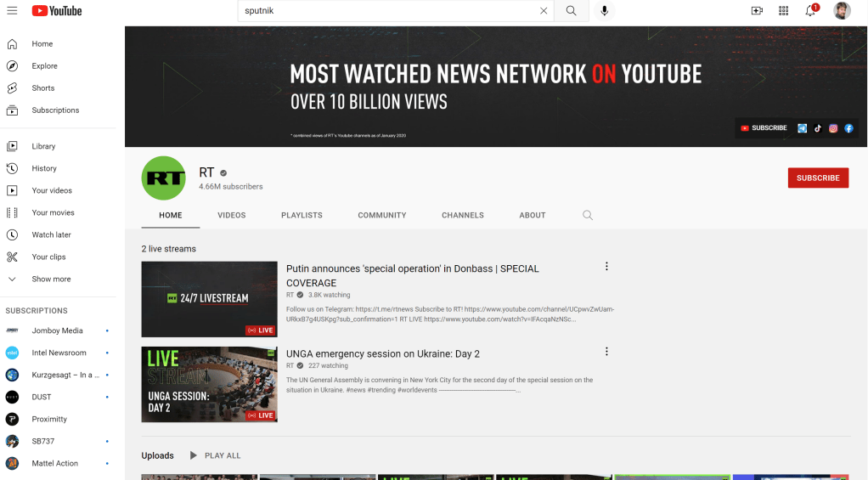Go to the YouTube logo home
Viewport: 868px width, 480px height.
tap(56, 10)
